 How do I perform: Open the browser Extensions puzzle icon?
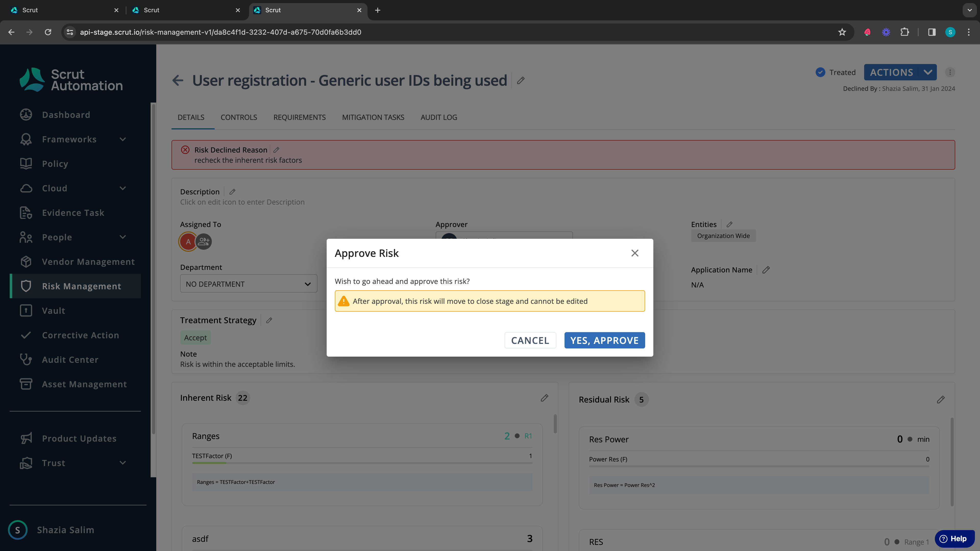point(905,32)
